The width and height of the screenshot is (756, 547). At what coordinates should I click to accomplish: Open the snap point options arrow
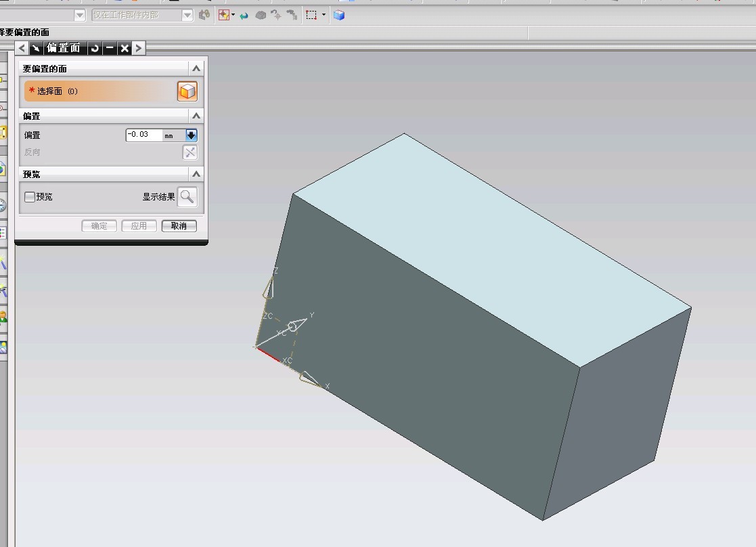click(x=234, y=15)
